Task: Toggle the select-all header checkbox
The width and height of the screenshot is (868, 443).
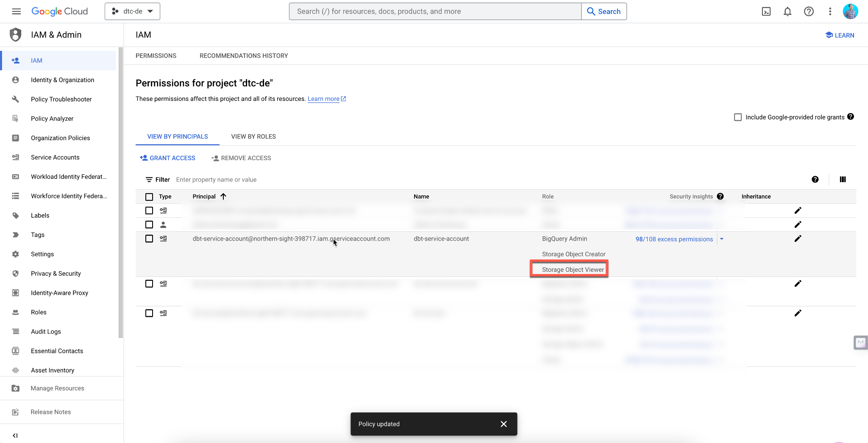Action: click(x=149, y=197)
